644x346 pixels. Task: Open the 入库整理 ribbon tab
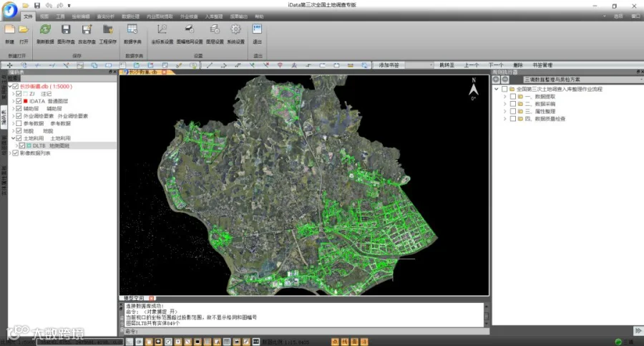click(214, 16)
